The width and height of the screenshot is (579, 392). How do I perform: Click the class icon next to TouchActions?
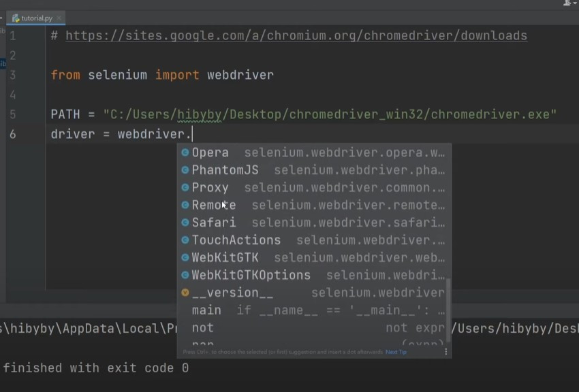pos(185,240)
